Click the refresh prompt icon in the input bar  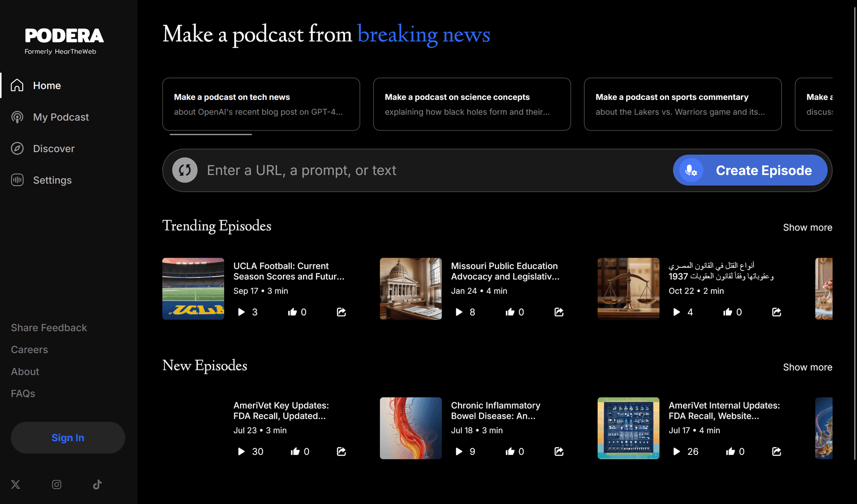185,170
